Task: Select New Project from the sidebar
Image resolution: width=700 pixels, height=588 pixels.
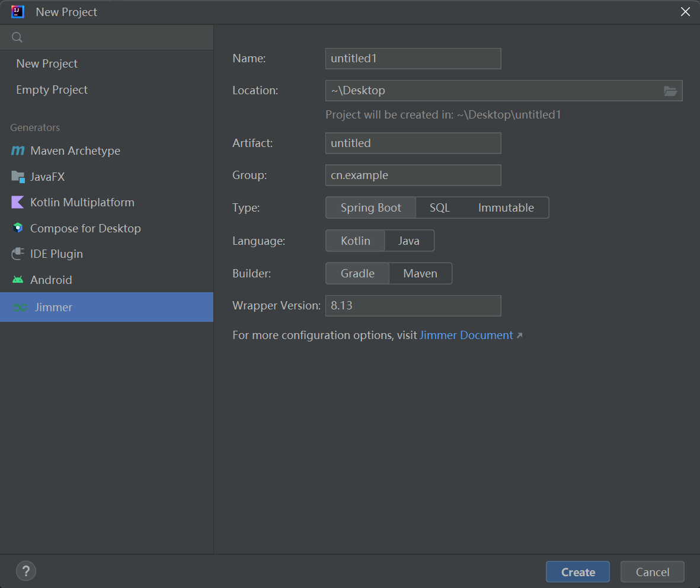Action: [x=46, y=63]
